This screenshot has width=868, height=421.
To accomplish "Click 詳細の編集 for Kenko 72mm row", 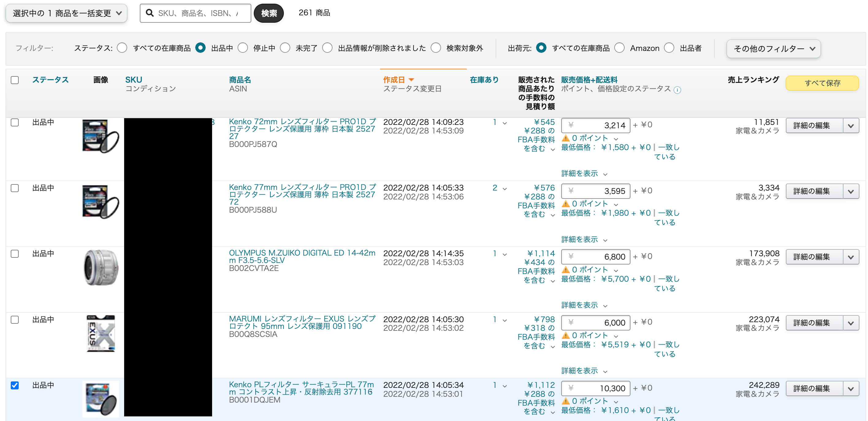I will point(815,126).
